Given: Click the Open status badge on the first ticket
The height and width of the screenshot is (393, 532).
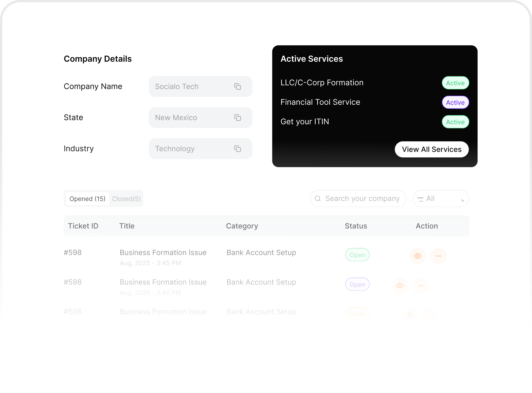Looking at the screenshot, I should pos(357,255).
